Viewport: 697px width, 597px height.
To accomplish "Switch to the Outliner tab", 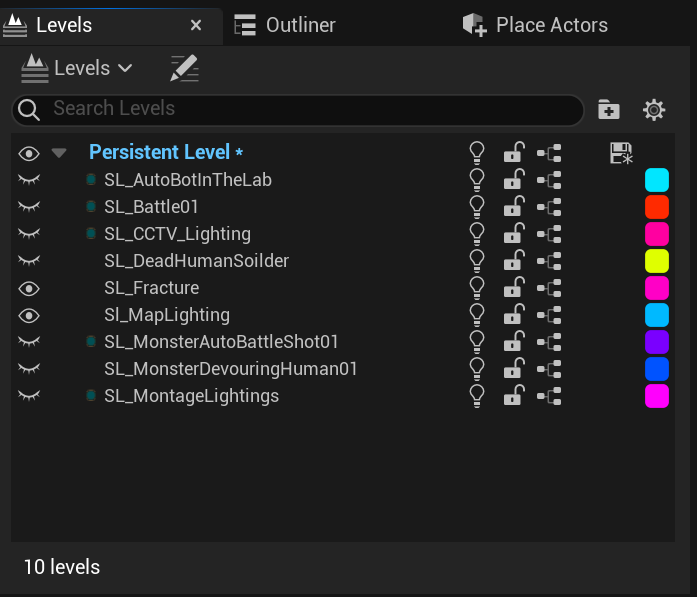I will tap(286, 25).
